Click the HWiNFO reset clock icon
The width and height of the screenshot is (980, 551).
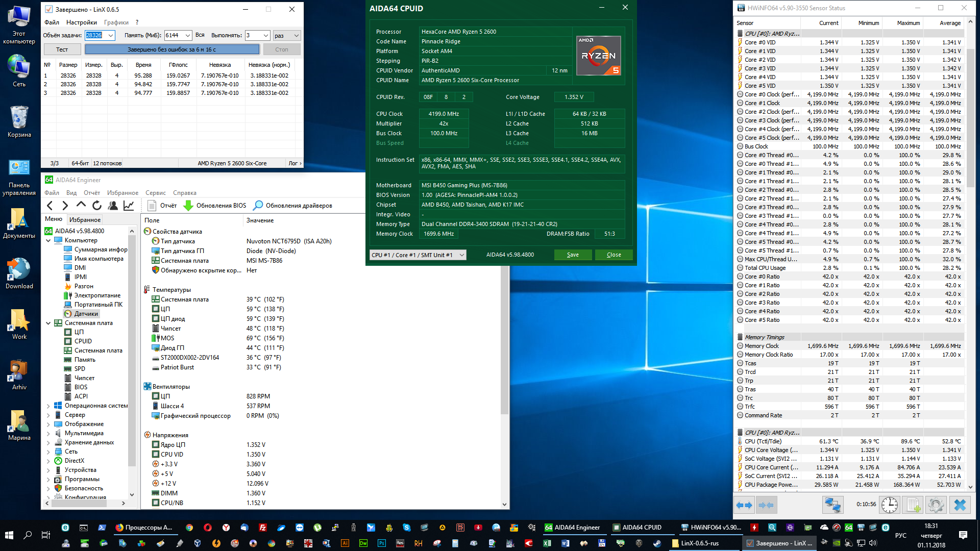890,505
